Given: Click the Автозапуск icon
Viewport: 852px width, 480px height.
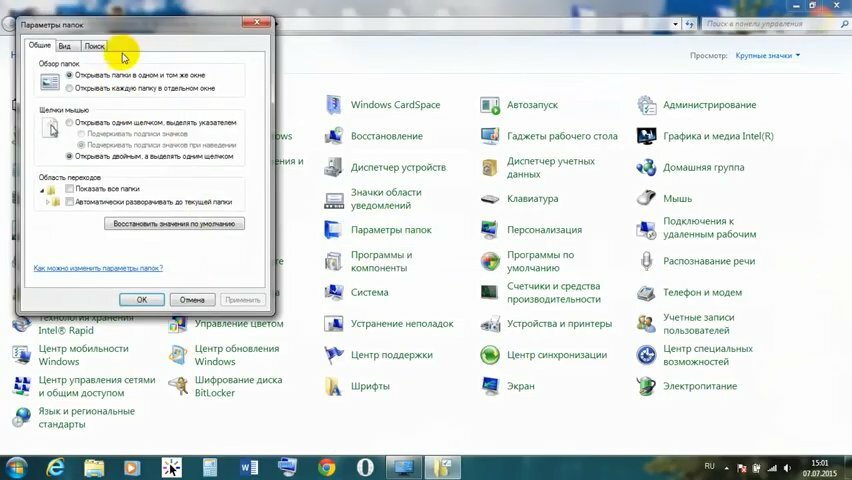Looking at the screenshot, I should tap(490, 104).
